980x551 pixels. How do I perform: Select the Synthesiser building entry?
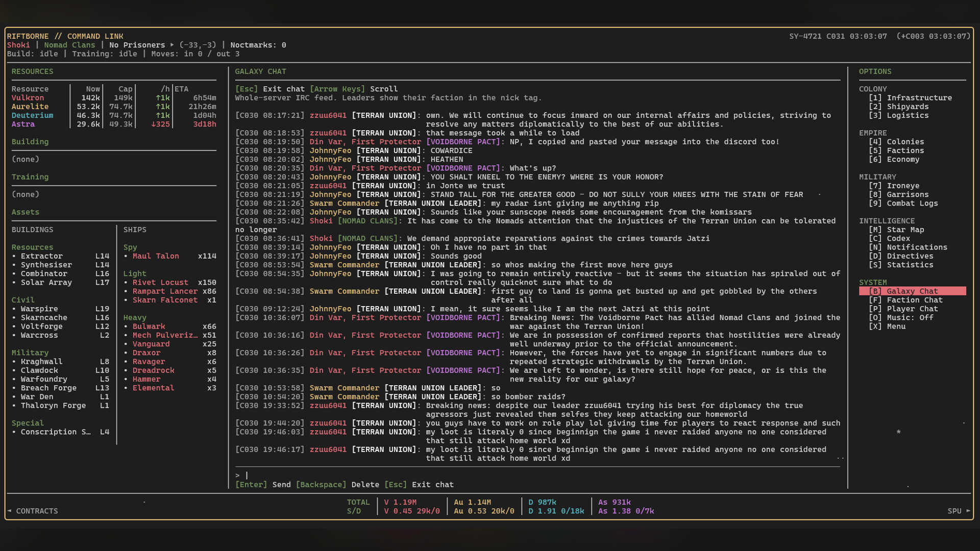tap(61, 265)
